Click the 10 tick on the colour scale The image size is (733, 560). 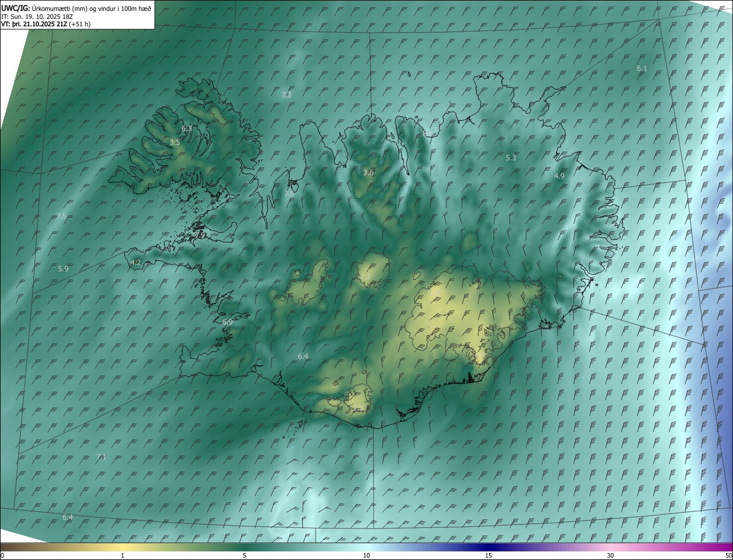tap(366, 555)
